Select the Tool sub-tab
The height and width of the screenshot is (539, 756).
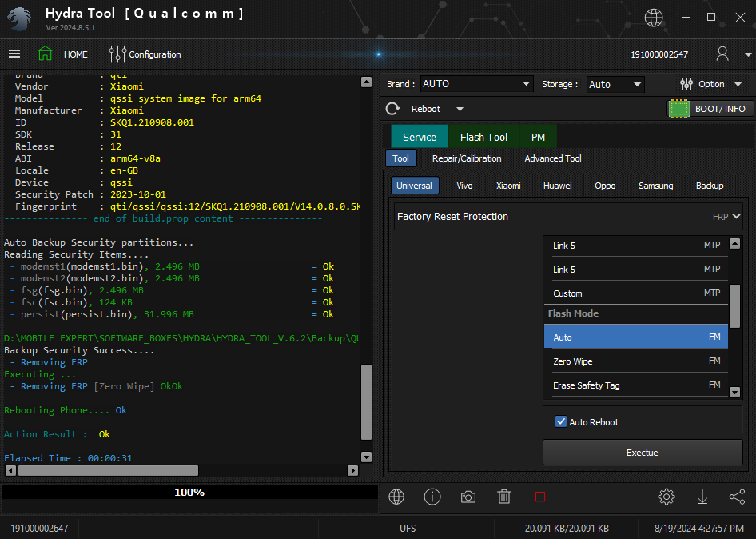400,158
